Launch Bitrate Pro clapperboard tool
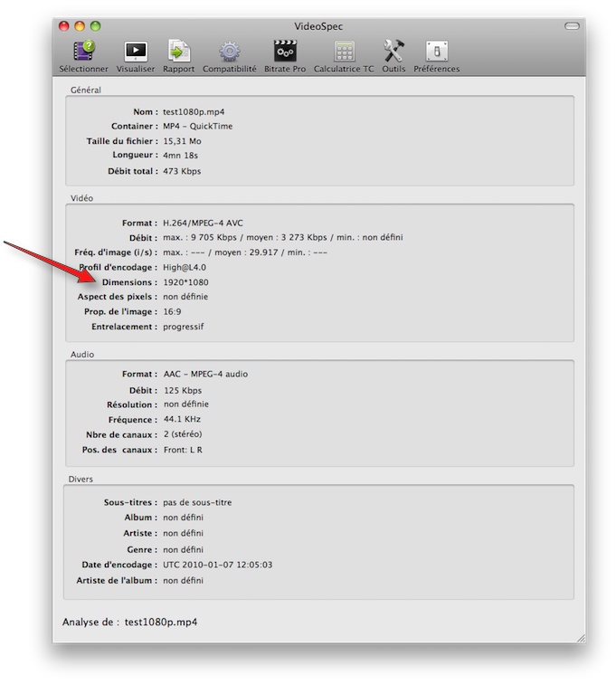This screenshot has height=685, width=616. pos(285,52)
